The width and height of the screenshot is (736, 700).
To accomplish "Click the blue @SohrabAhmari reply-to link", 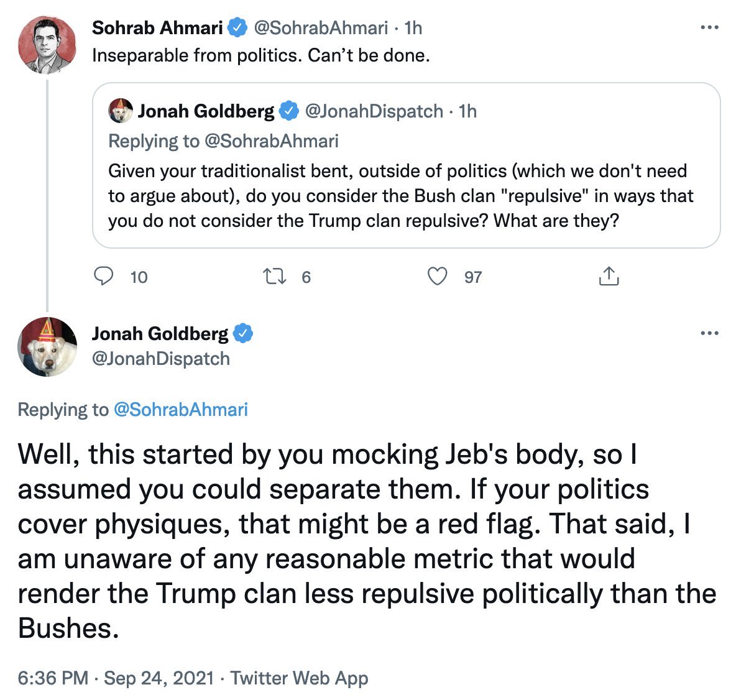I will click(x=180, y=410).
